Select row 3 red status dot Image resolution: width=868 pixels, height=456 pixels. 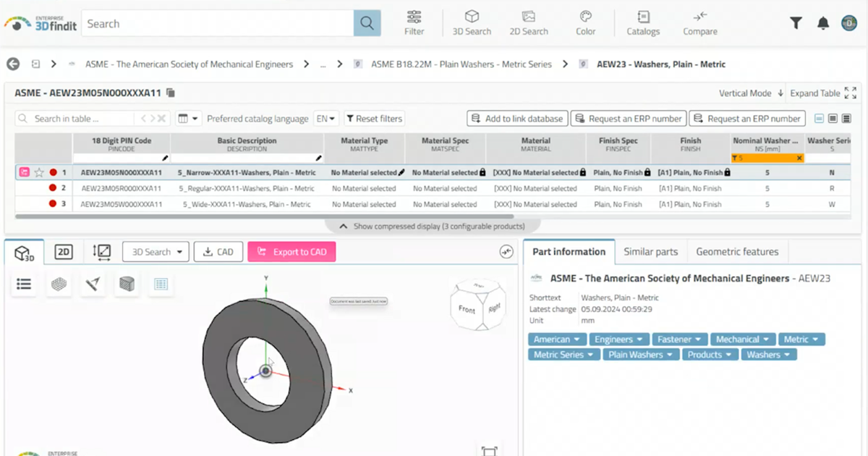[52, 204]
